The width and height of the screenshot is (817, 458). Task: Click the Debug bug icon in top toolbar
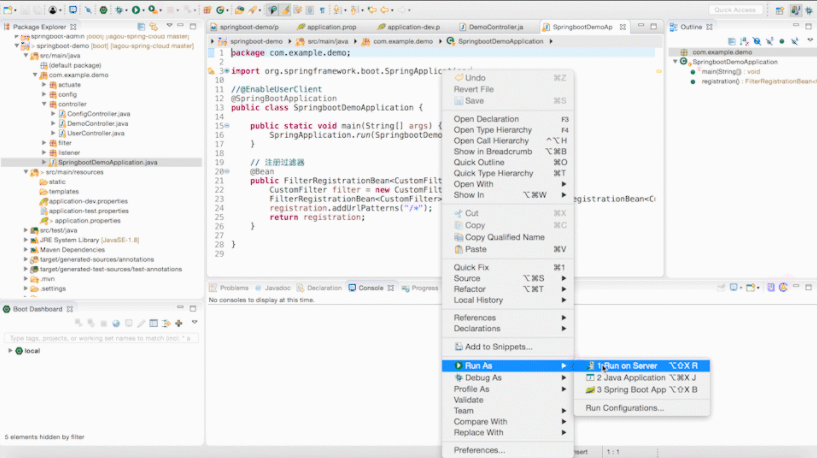(119, 10)
